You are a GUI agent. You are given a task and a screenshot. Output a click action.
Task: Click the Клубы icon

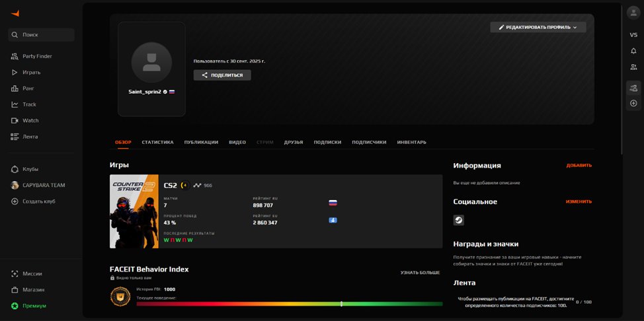[x=15, y=169]
